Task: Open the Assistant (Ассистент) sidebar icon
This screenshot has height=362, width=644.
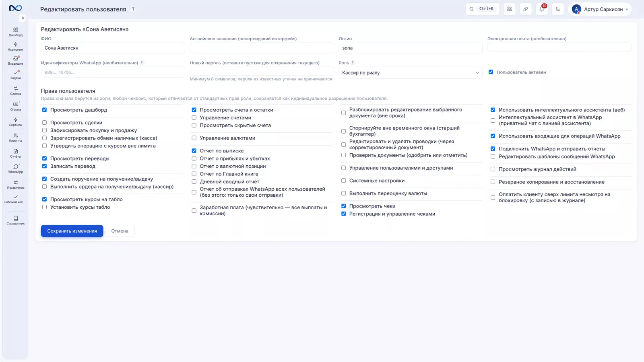Action: point(15,46)
